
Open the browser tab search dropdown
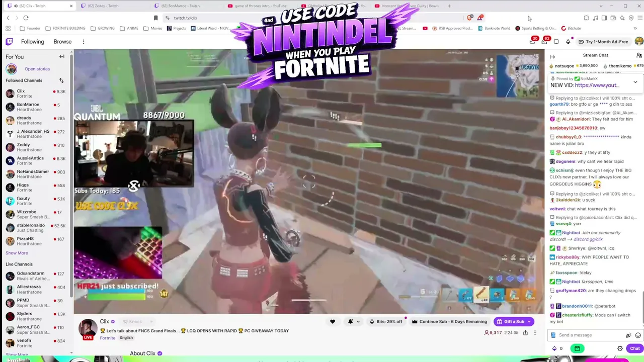(601, 6)
